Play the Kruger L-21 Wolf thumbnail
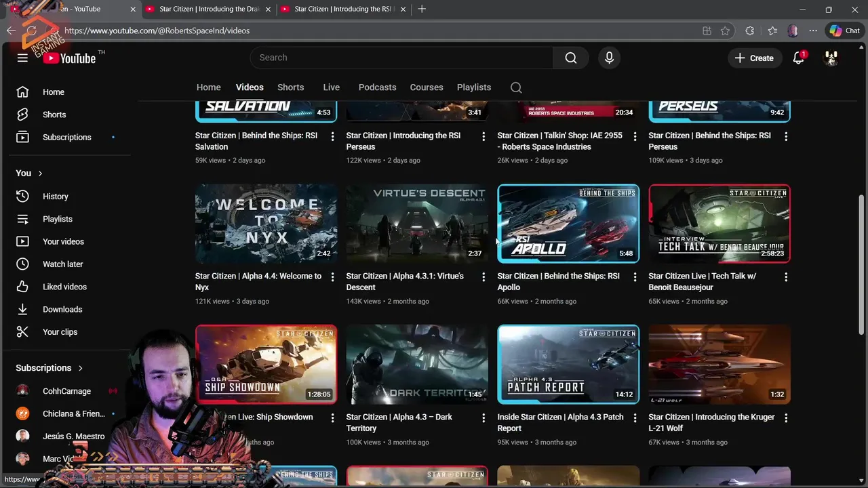Viewport: 868px width, 488px height. click(x=719, y=365)
